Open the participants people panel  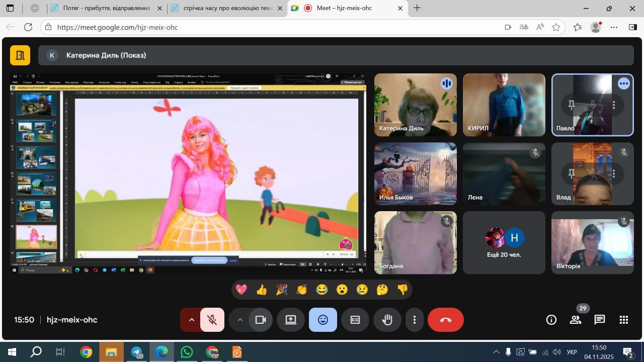575,320
